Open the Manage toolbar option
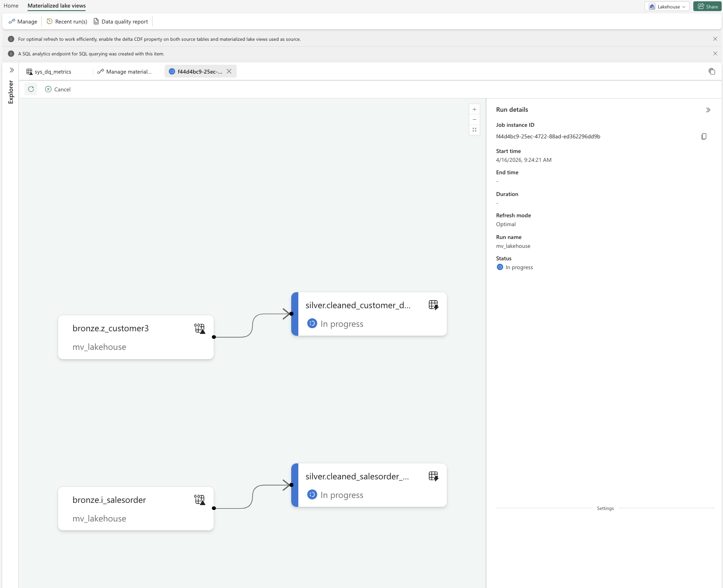 point(23,22)
